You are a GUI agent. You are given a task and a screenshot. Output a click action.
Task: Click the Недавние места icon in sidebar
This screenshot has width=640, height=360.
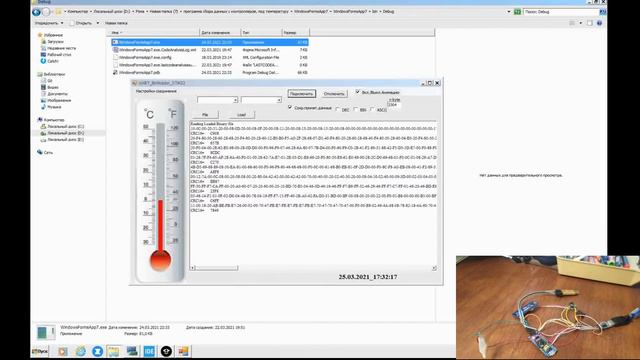[x=43, y=48]
